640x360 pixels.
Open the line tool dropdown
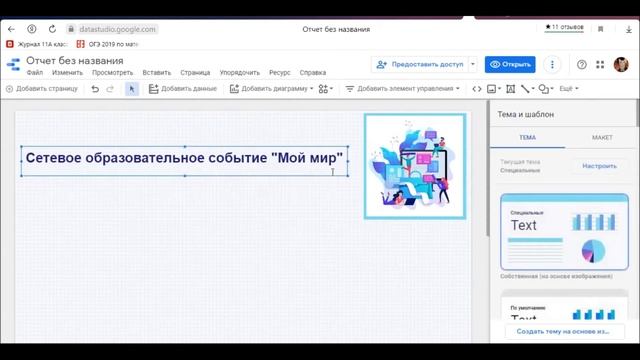[527, 89]
